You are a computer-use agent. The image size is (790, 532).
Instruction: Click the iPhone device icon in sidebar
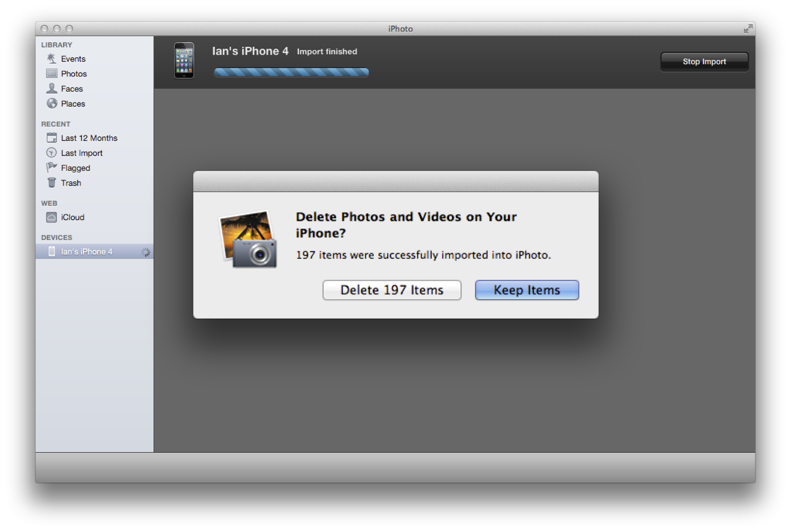tap(52, 251)
